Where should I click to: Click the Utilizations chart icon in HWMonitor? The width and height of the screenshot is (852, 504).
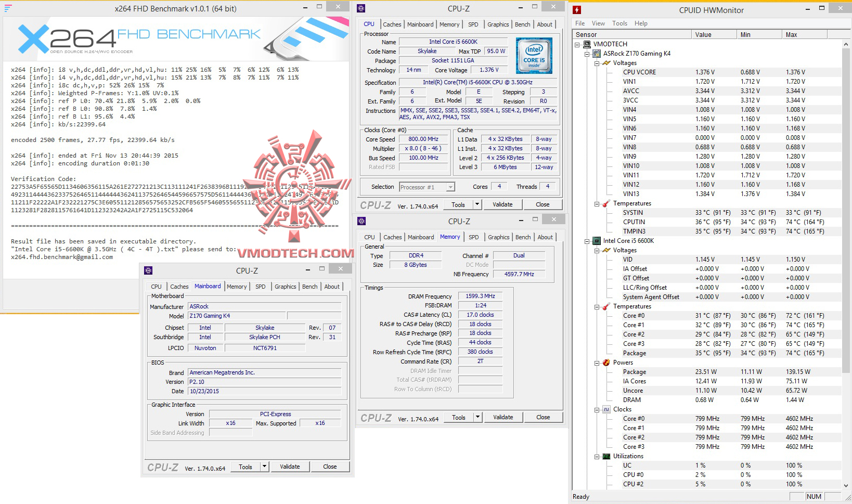(606, 456)
